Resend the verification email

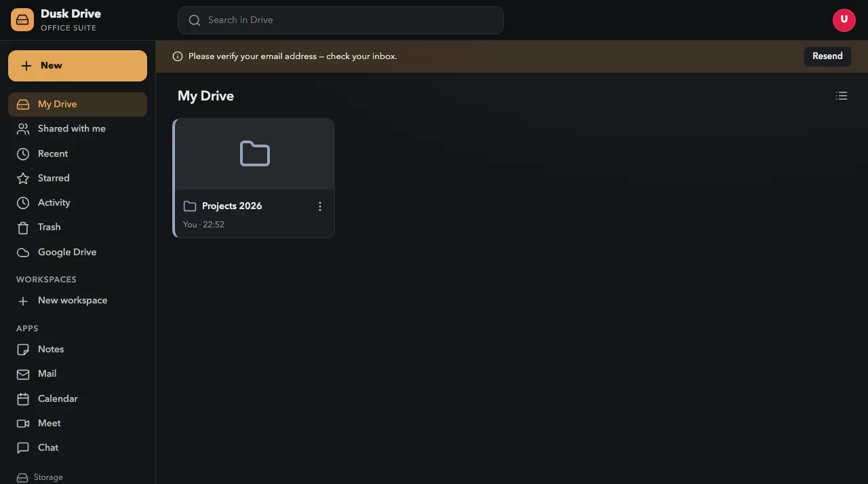pyautogui.click(x=827, y=56)
